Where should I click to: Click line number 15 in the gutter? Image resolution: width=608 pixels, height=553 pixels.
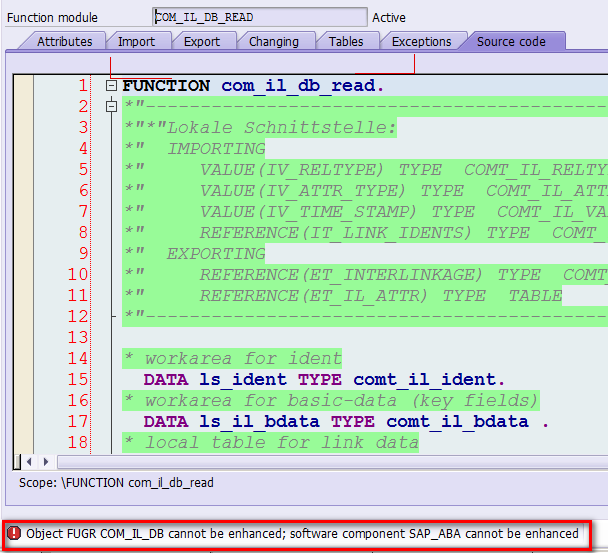coord(78,379)
